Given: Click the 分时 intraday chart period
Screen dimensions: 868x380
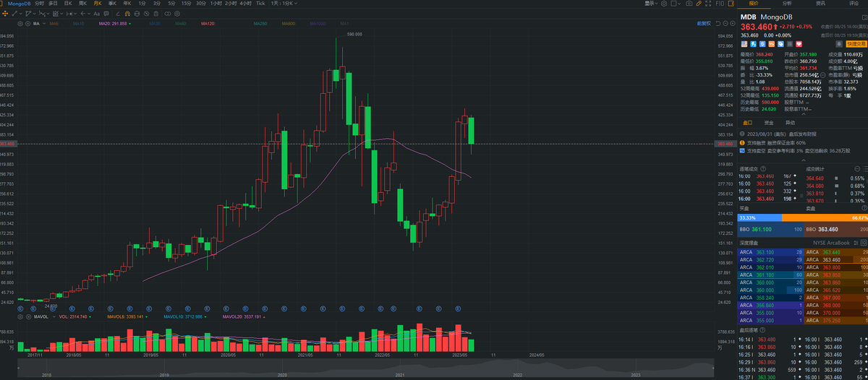Looking at the screenshot, I should (39, 4).
